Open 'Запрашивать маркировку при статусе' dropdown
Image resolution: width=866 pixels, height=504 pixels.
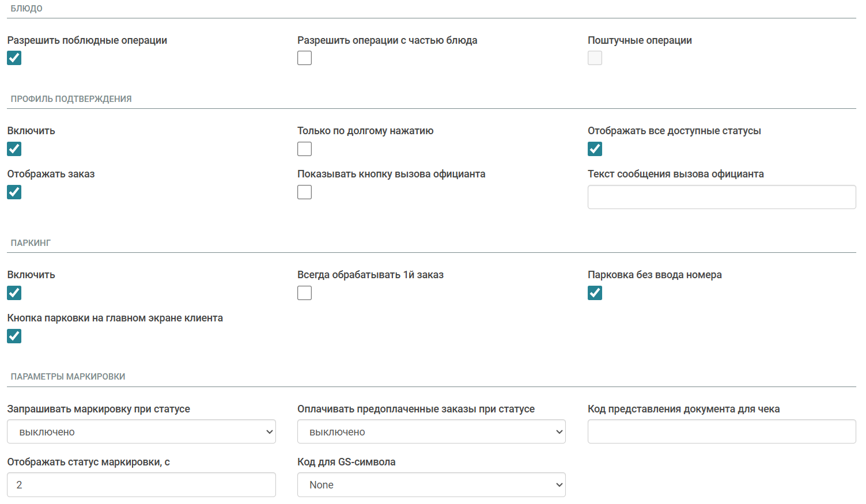click(141, 432)
